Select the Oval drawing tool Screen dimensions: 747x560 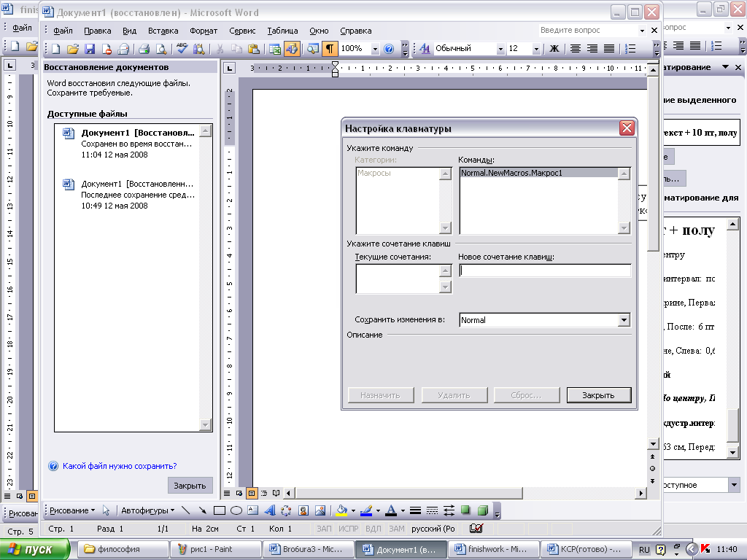[236, 510]
